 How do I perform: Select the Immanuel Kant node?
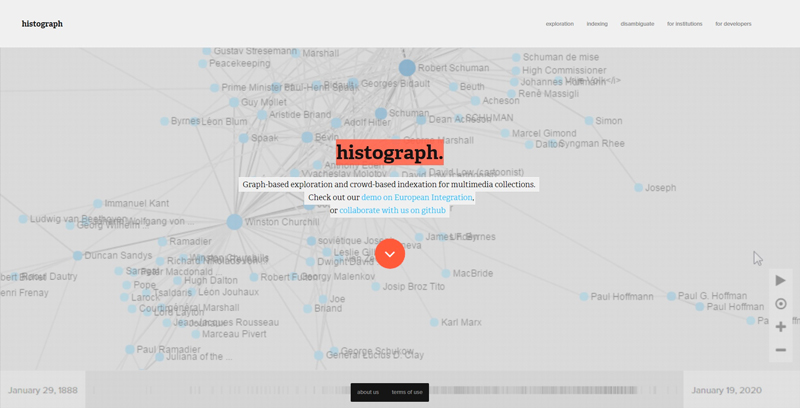tap(97, 203)
